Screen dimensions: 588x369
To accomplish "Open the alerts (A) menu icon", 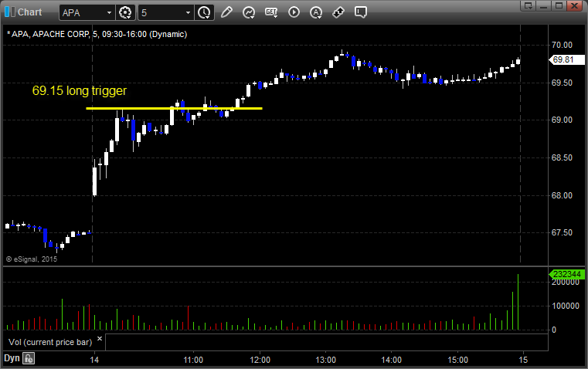I will 316,12.
